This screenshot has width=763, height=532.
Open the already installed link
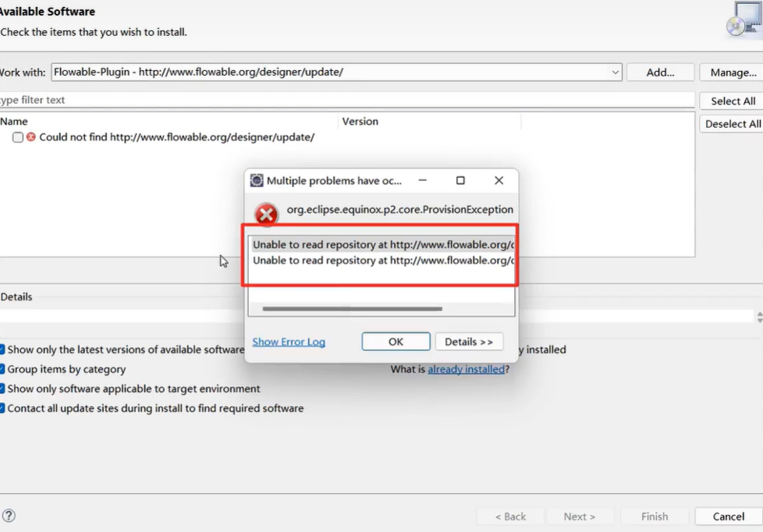[x=466, y=369]
